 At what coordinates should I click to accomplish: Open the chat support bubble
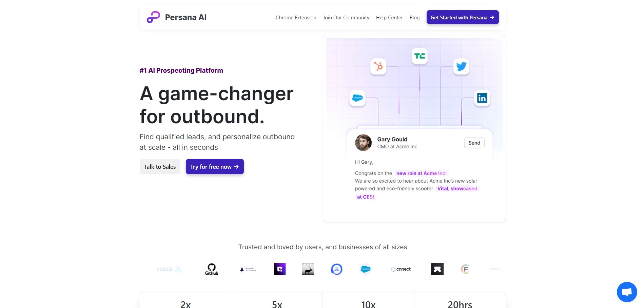(627, 292)
